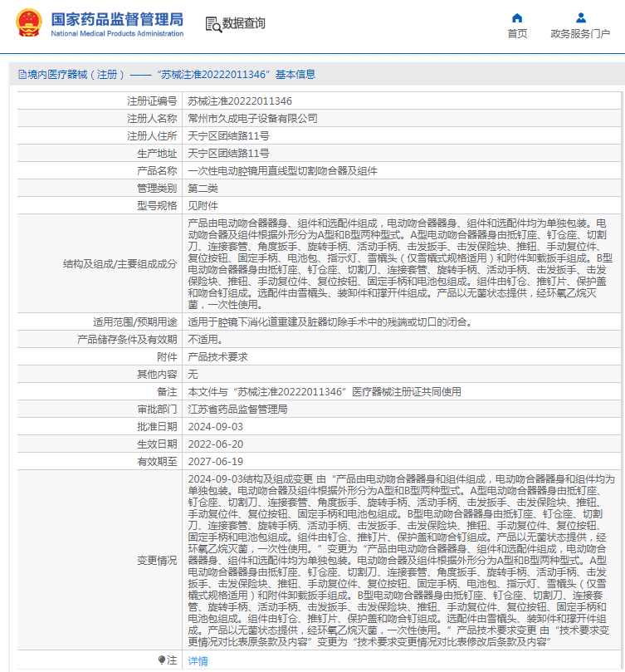Click the 注册人名称 label
The image size is (625, 672).
click(152, 119)
